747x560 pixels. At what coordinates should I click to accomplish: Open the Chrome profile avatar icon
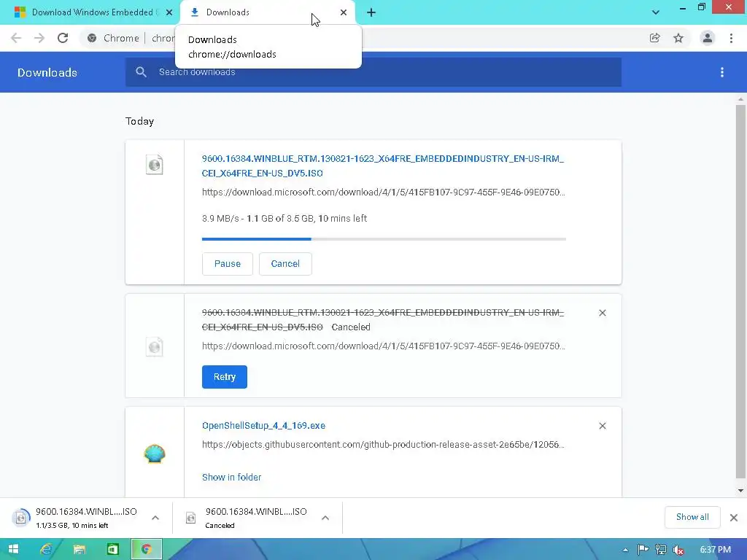click(x=708, y=38)
